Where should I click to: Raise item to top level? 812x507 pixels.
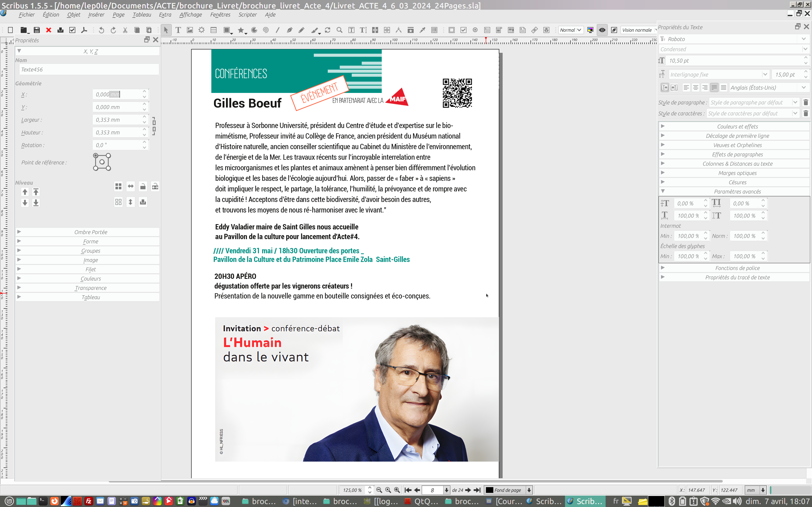coord(36,192)
